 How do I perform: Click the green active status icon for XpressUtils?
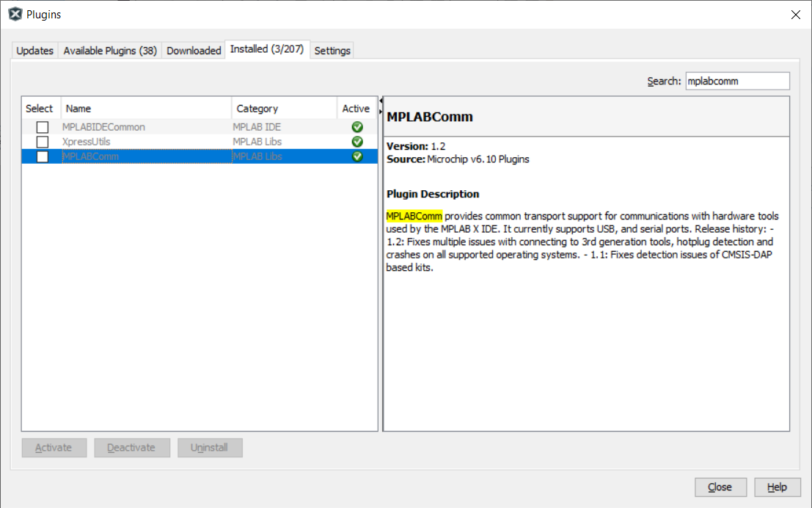[x=357, y=142]
